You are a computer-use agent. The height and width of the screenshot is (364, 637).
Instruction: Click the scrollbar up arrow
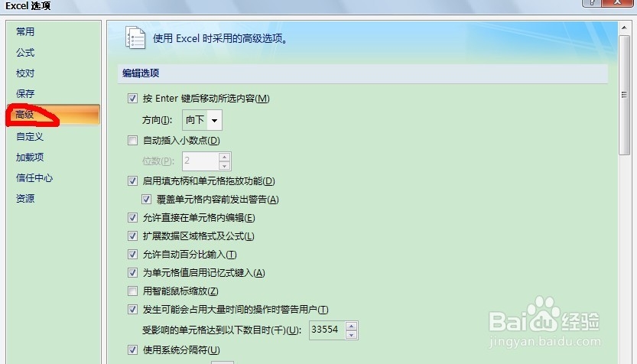pos(624,28)
